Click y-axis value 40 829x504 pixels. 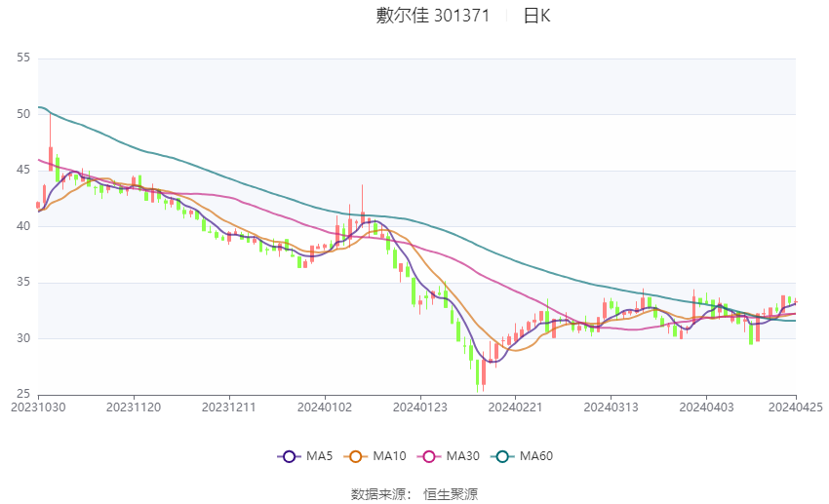pos(23,226)
